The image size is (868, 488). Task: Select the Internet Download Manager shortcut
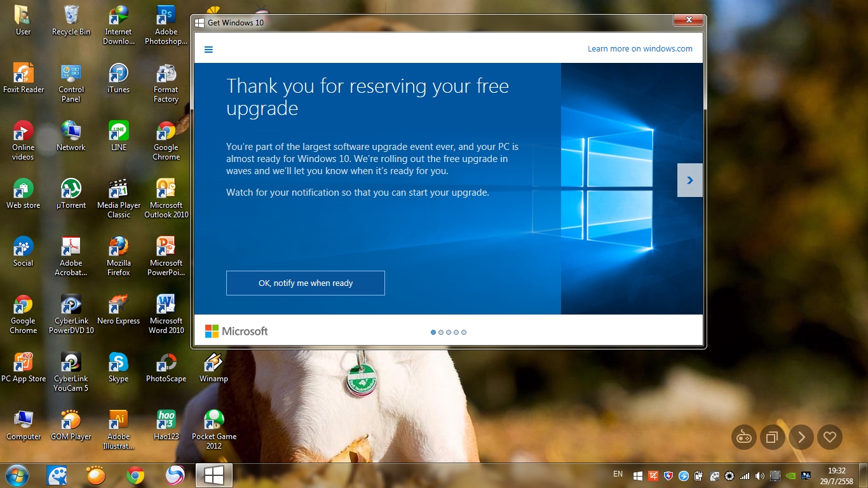[119, 25]
